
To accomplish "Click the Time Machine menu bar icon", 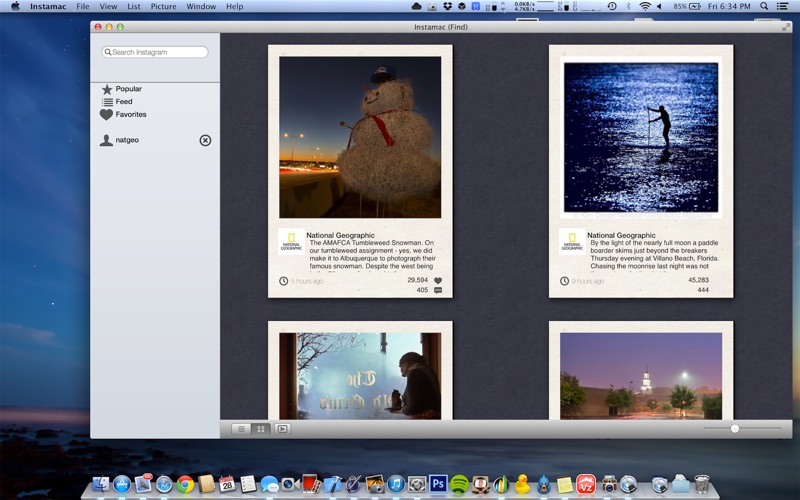I will click(612, 6).
